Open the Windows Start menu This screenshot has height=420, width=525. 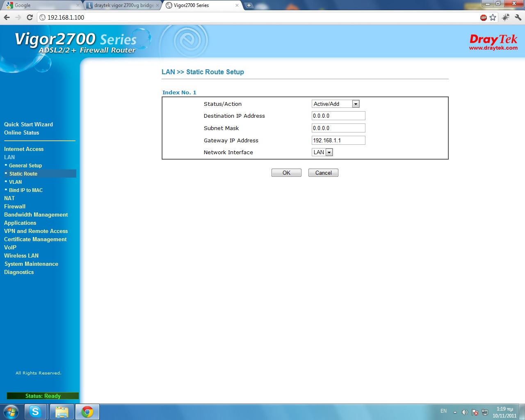pyautogui.click(x=11, y=412)
